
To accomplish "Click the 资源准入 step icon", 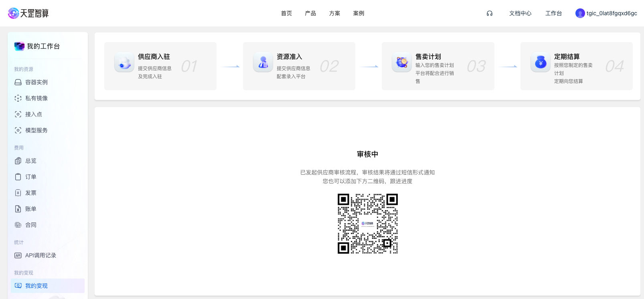I will point(263,62).
